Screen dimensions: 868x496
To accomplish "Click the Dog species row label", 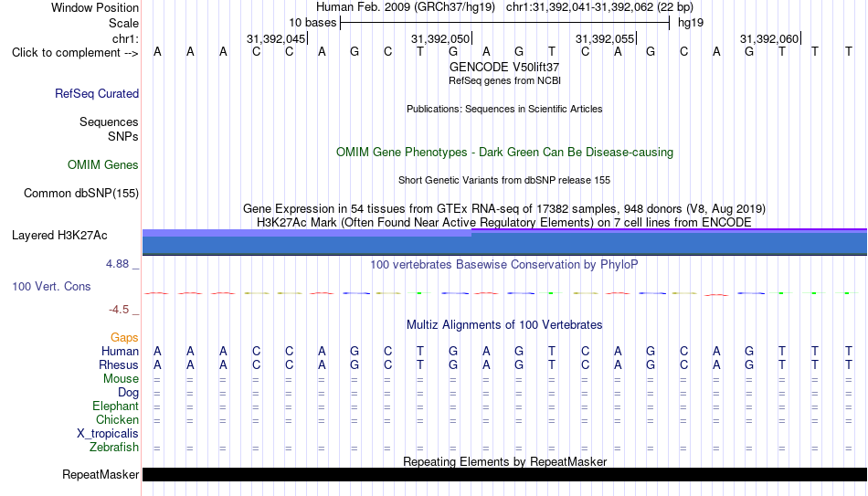I will (128, 393).
